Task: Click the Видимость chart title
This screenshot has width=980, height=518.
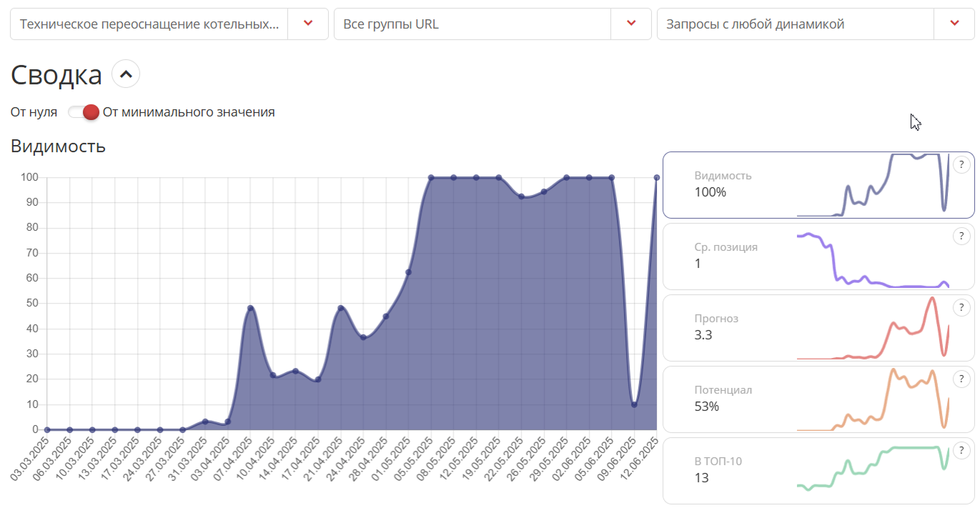Action: [59, 146]
